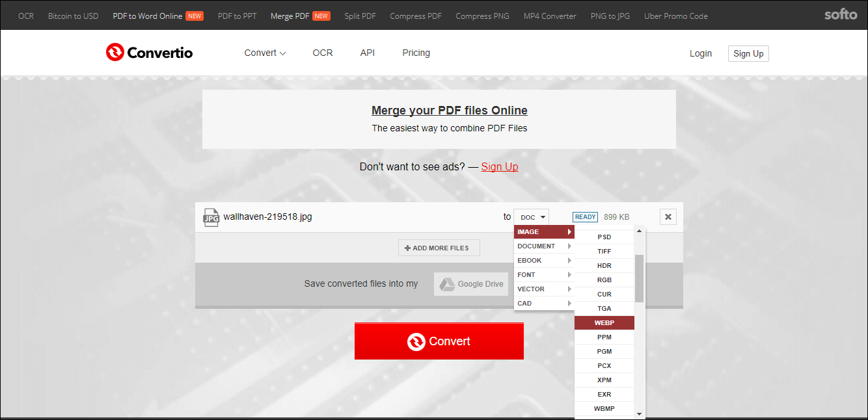Click the ADD MORE FILES button
The height and width of the screenshot is (420, 868).
click(439, 248)
